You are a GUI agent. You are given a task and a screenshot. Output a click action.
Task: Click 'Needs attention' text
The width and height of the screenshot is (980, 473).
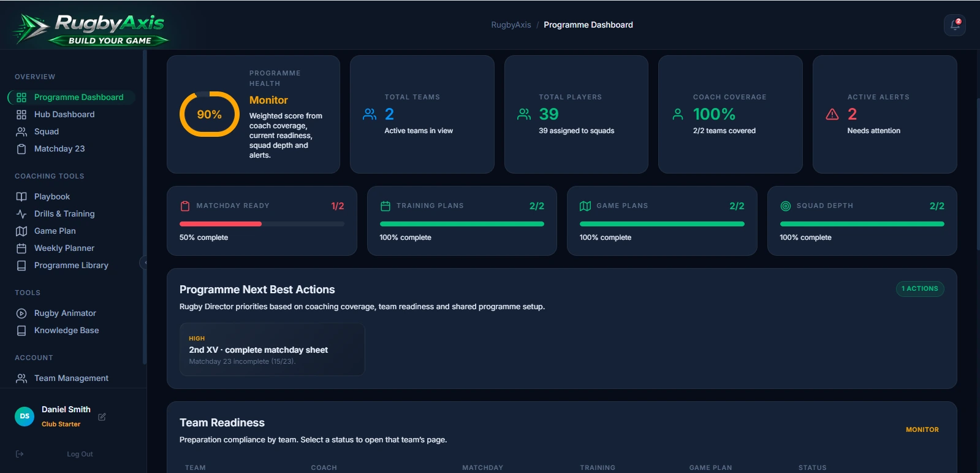pos(874,131)
